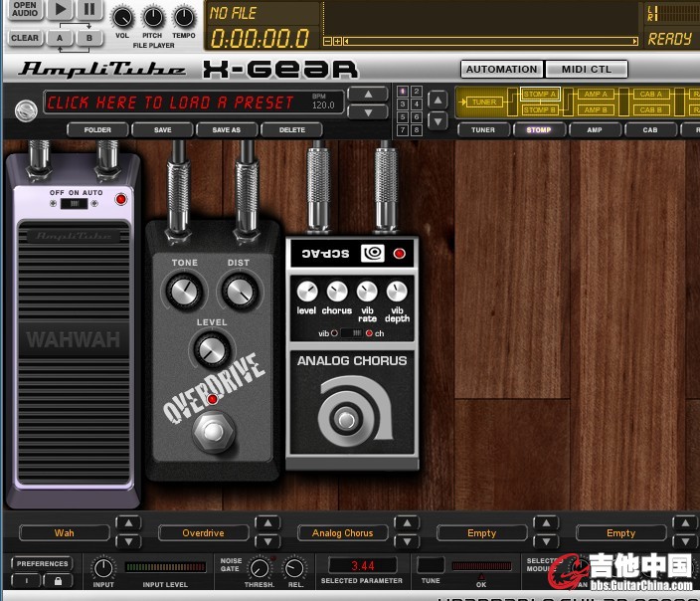Switch to the CAB module tab

(x=650, y=130)
